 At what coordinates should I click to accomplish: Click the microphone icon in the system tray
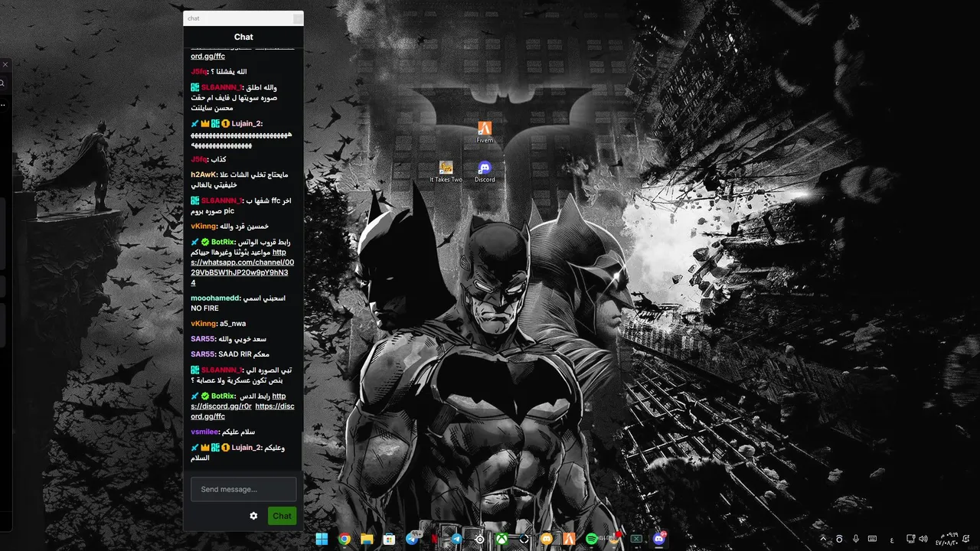pos(856,539)
